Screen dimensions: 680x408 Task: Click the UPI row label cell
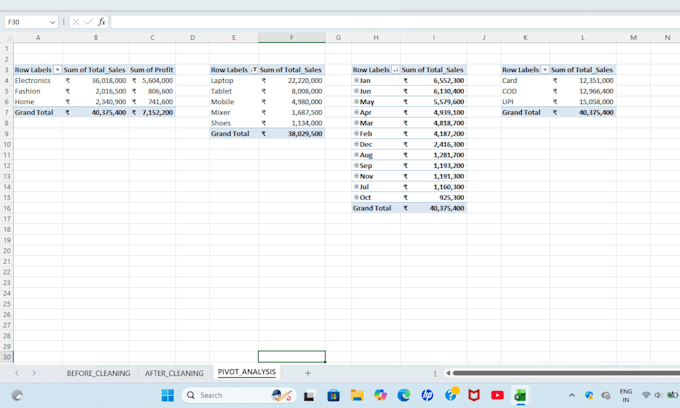pyautogui.click(x=525, y=102)
